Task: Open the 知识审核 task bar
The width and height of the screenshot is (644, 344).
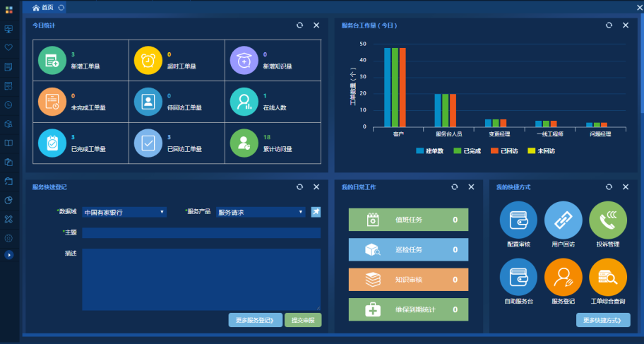Action: [x=408, y=280]
